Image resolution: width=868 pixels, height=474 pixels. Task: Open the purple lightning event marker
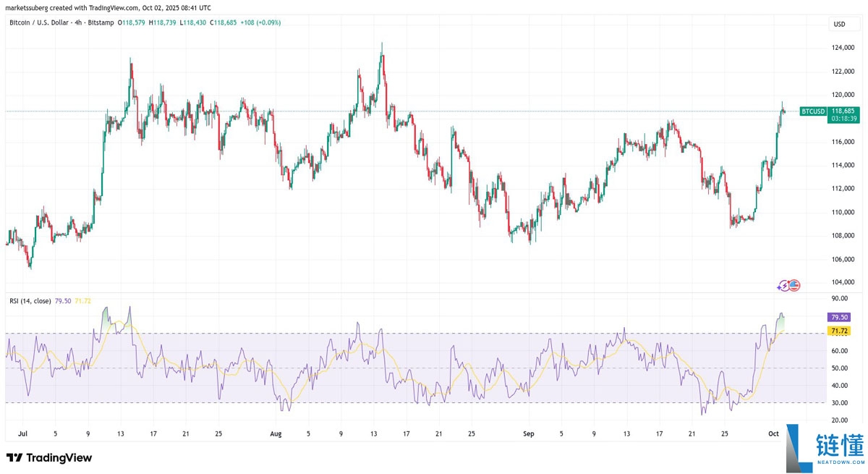[784, 286]
